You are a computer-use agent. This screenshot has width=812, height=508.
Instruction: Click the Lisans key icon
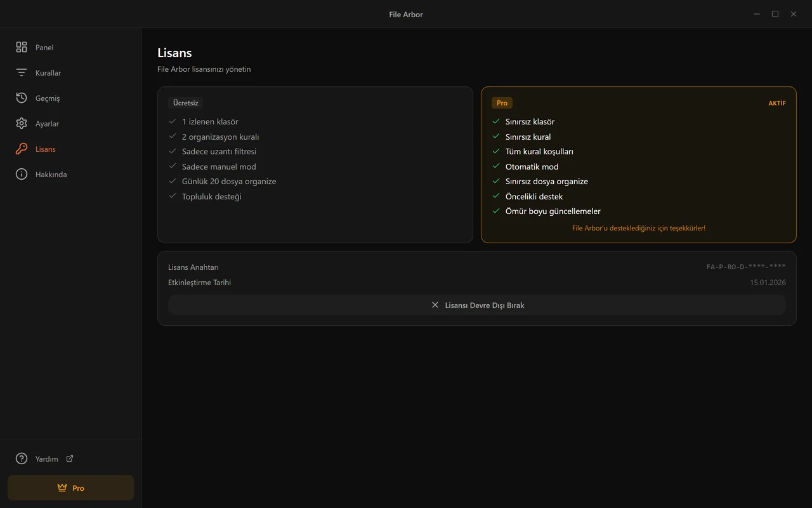(22, 149)
